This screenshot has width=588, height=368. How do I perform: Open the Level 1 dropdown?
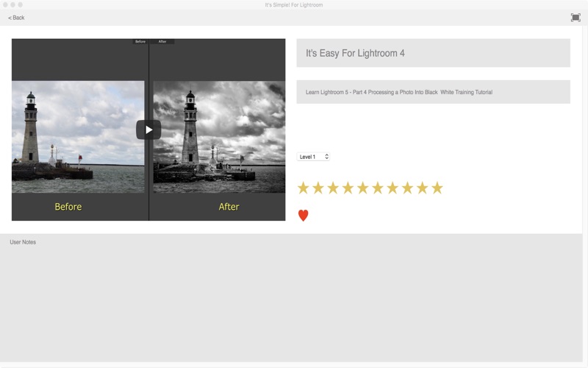313,157
